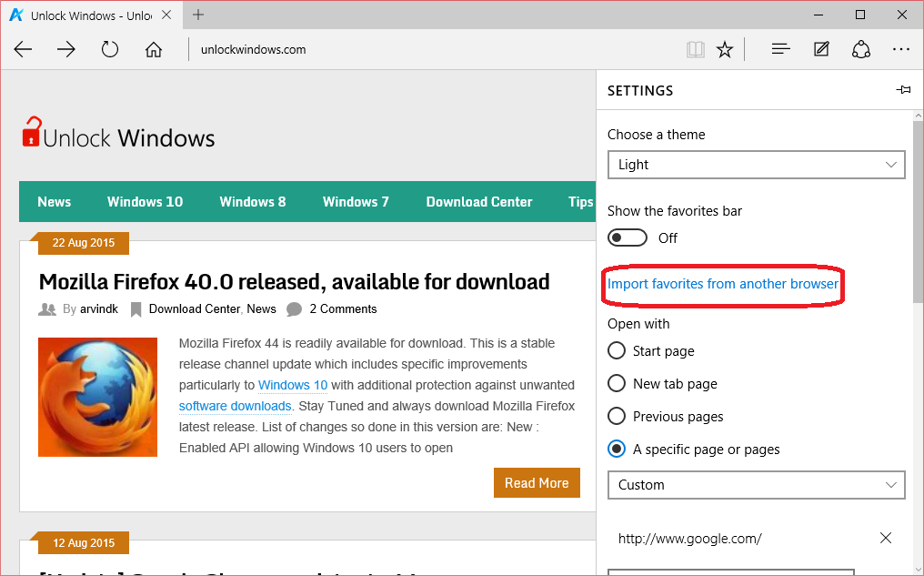Viewport: 924px width, 576px height.
Task: Click the SETTINGS pane heading
Action: pyautogui.click(x=640, y=91)
